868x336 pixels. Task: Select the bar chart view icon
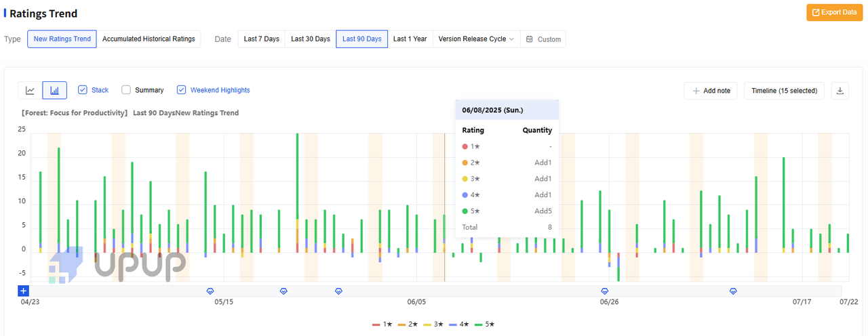point(54,90)
